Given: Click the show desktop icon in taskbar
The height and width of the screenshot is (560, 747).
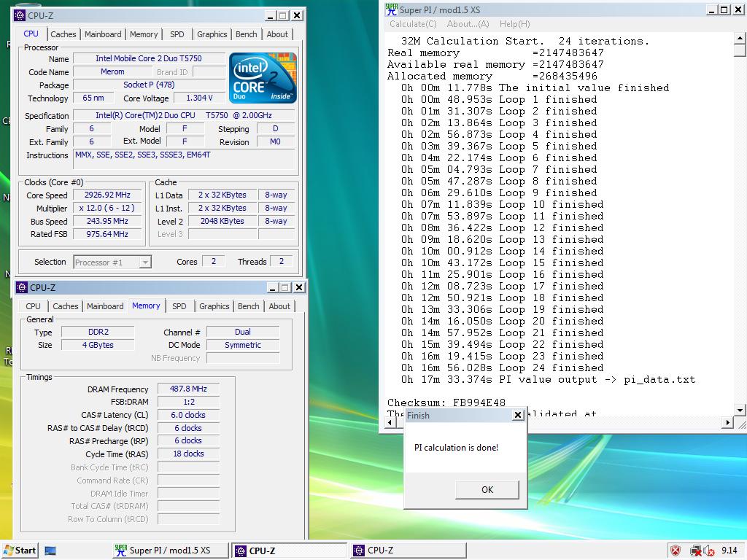Looking at the screenshot, I should (x=50, y=551).
